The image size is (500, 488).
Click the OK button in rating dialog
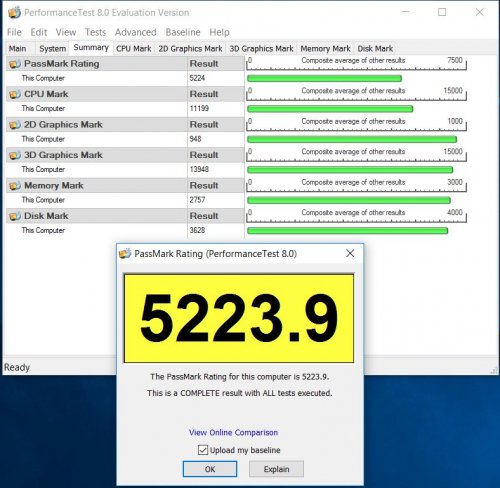click(x=210, y=469)
